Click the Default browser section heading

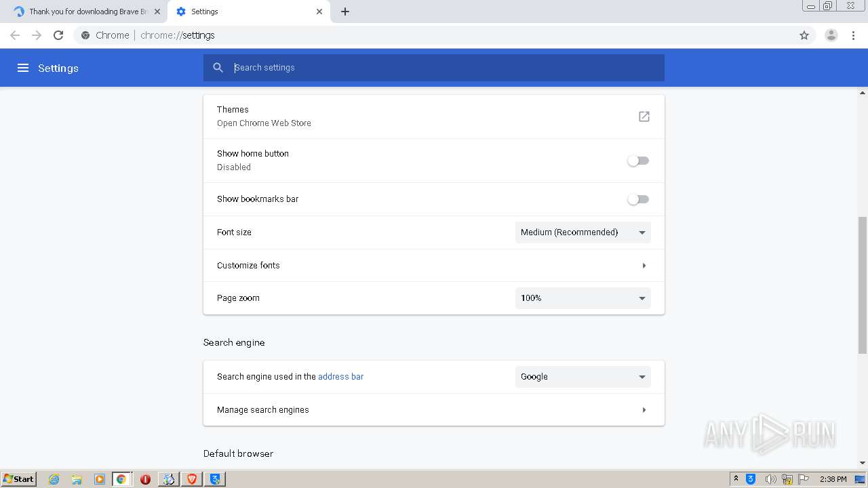[x=238, y=454]
